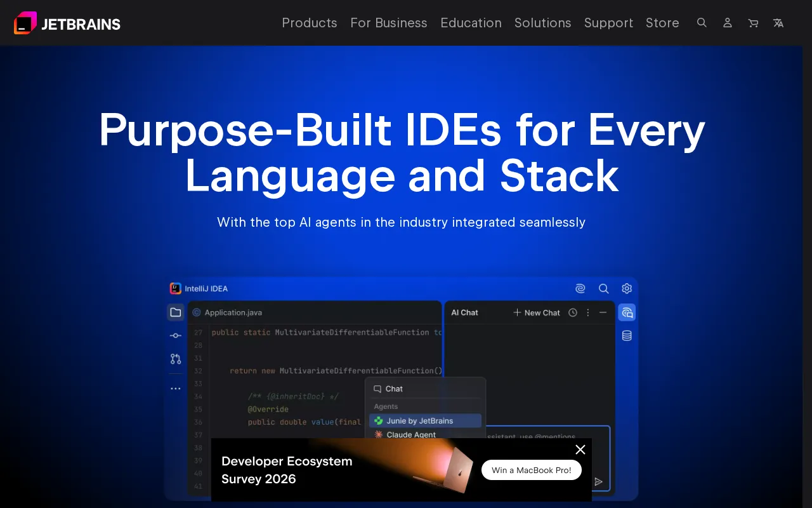
Task: Click the JetBrains logo
Action: coord(67,23)
